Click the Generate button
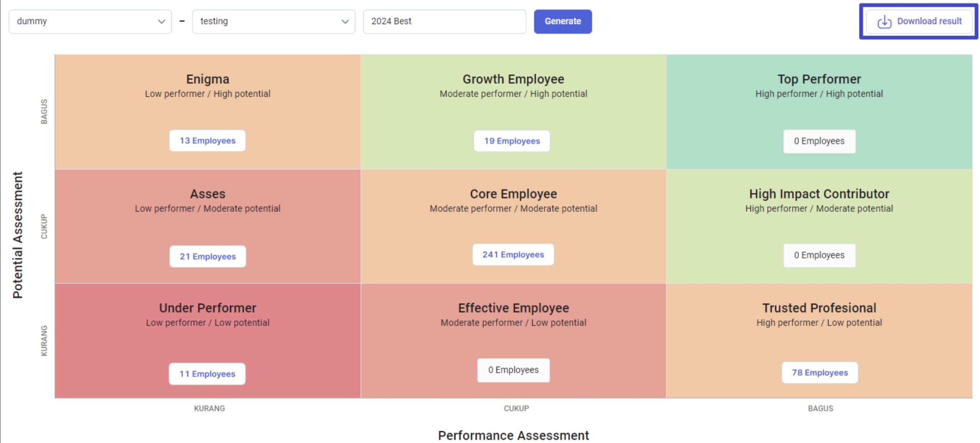The image size is (980, 443). pos(562,21)
